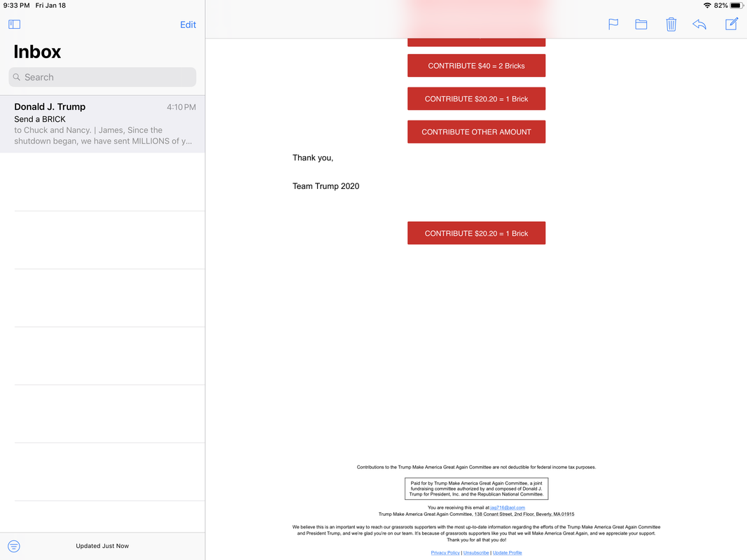This screenshot has height=560, width=747.
Task: Open the Donald J. Trump email
Action: coord(102,124)
